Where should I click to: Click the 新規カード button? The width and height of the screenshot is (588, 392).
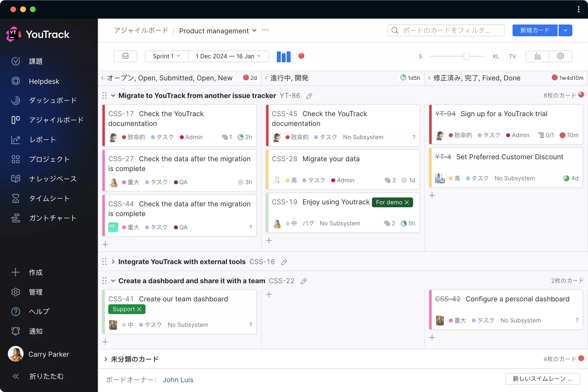click(535, 30)
